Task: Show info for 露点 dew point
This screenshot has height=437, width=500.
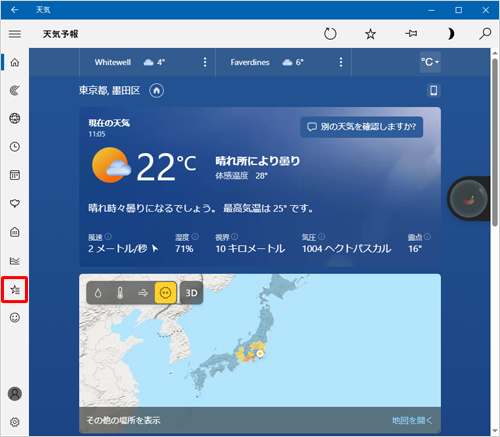Action: click(427, 237)
